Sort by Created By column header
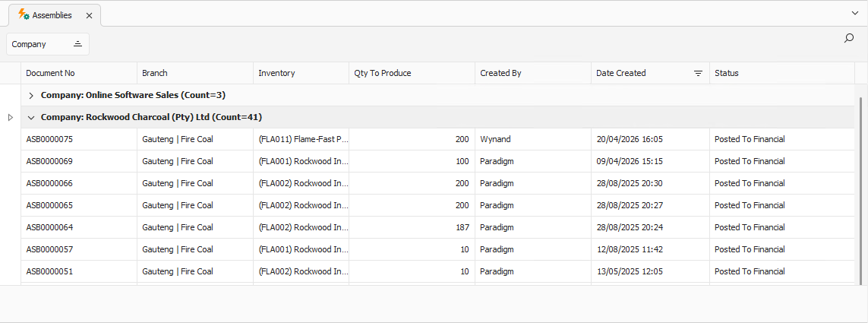 533,73
